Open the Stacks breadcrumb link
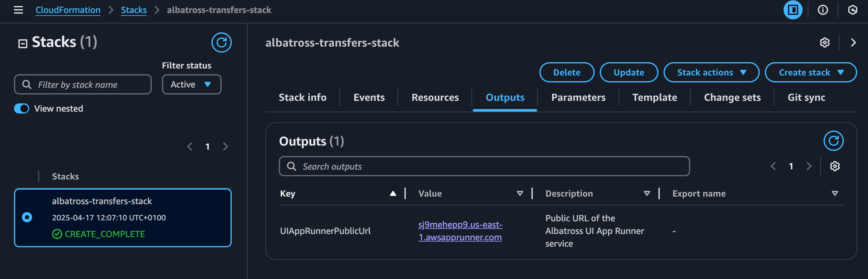868x279 pixels. pos(134,10)
